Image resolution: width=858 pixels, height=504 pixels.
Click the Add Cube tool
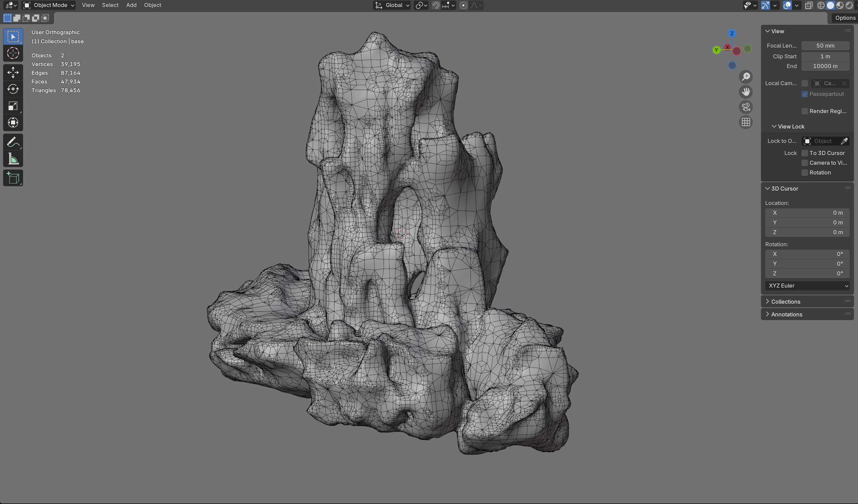(13, 178)
